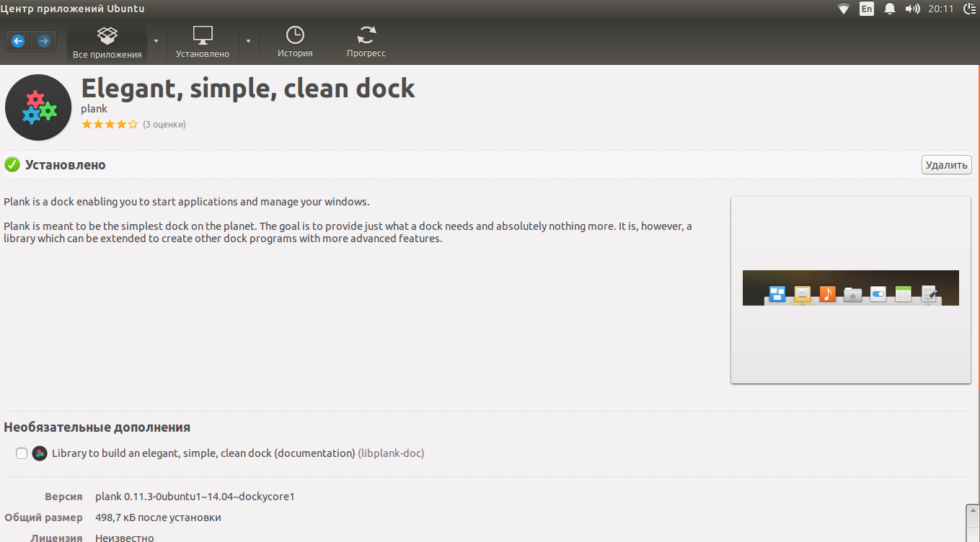The image size is (980, 542).
Task: Click the small libplank-doc add-on icon
Action: point(40,453)
